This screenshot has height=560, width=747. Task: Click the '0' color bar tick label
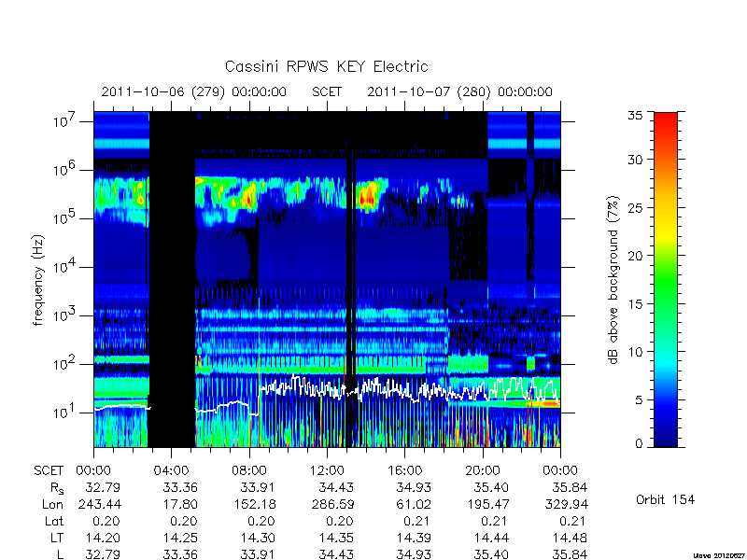[x=639, y=443]
